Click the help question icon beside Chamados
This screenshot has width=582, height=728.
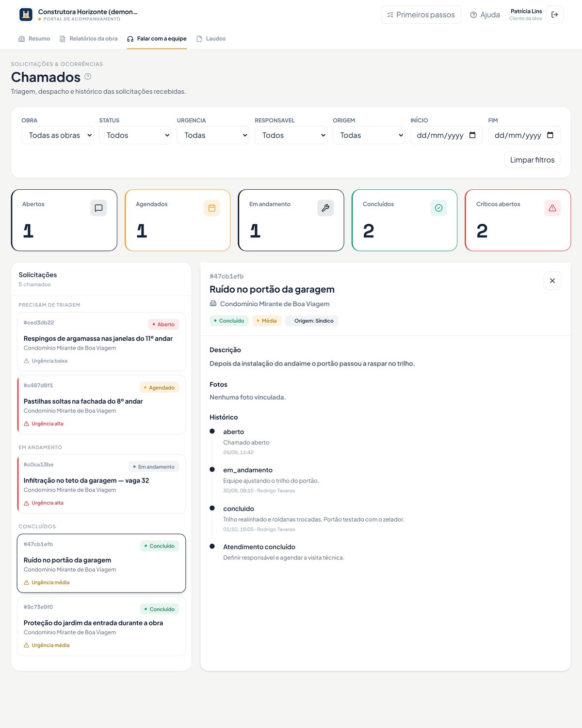(88, 77)
